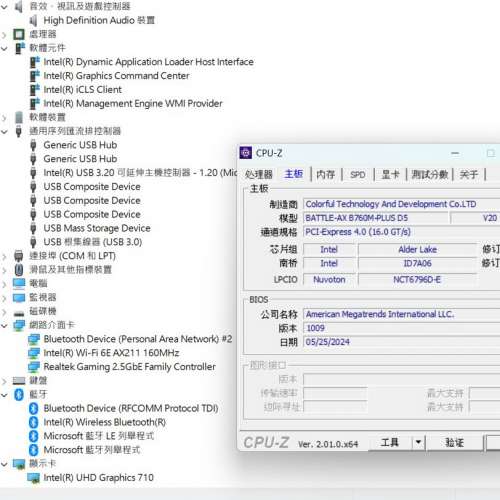
Task: Select the CPU-Z mainboard tab
Action: tap(294, 174)
